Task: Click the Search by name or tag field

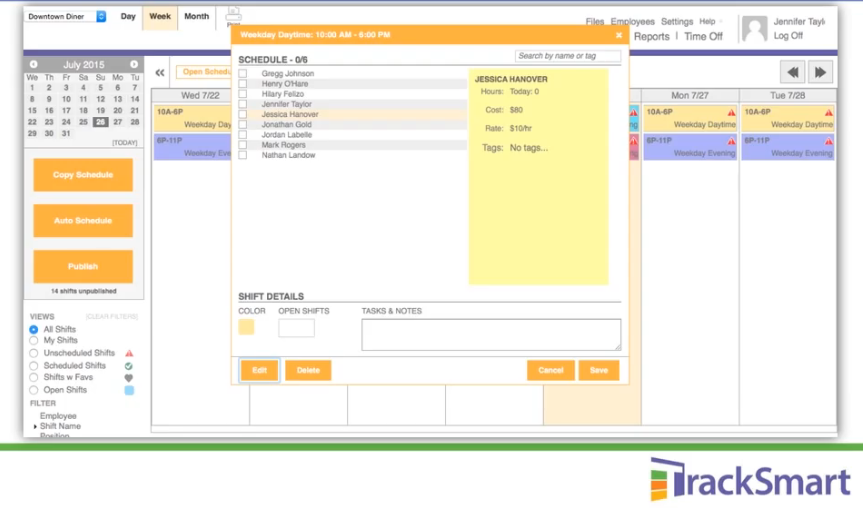Action: point(567,56)
